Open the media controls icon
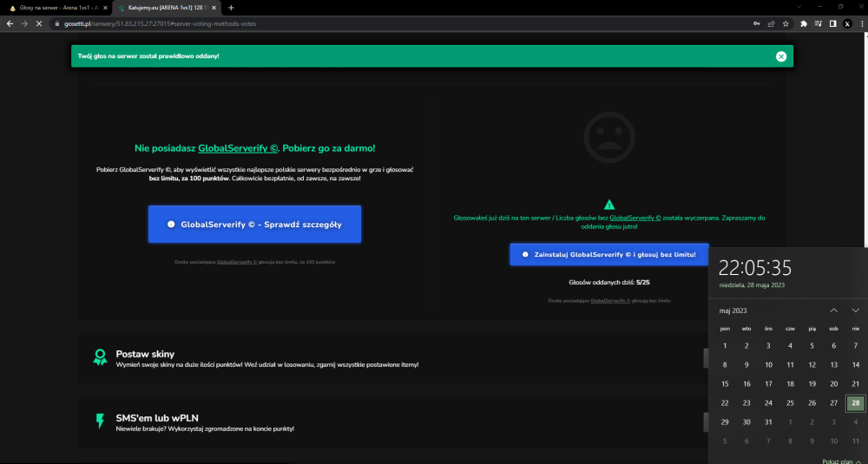Screen dimensions: 868x464 pos(819,23)
